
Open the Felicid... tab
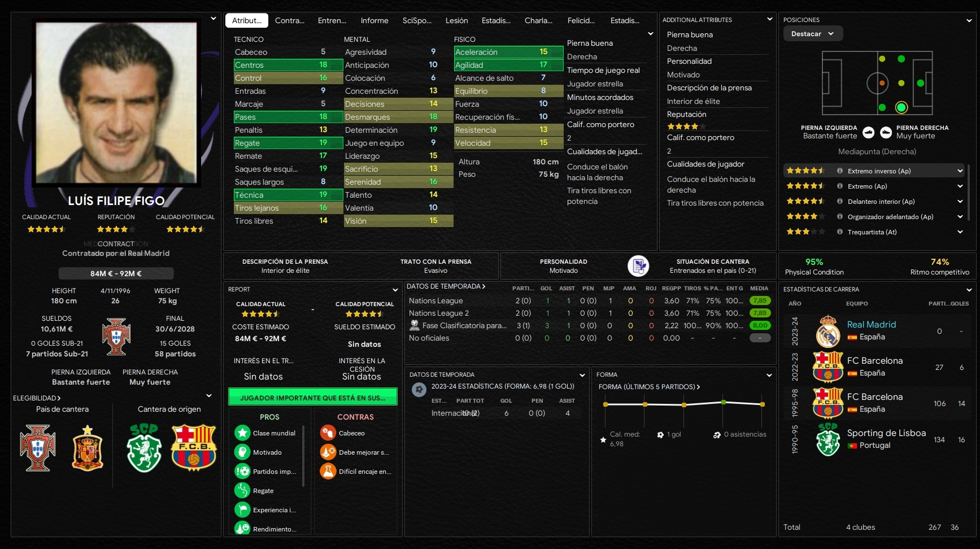581,20
